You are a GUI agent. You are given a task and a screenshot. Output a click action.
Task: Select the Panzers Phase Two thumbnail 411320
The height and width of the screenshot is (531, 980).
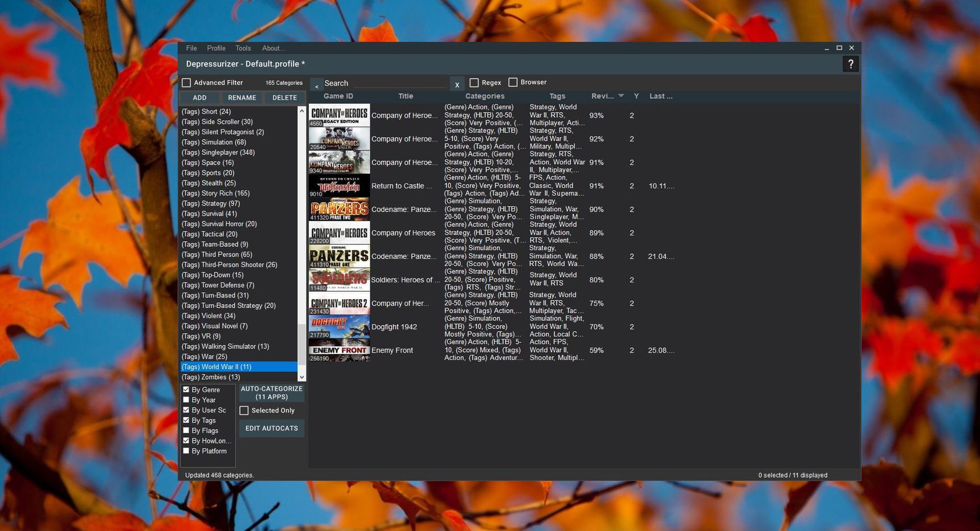[340, 209]
